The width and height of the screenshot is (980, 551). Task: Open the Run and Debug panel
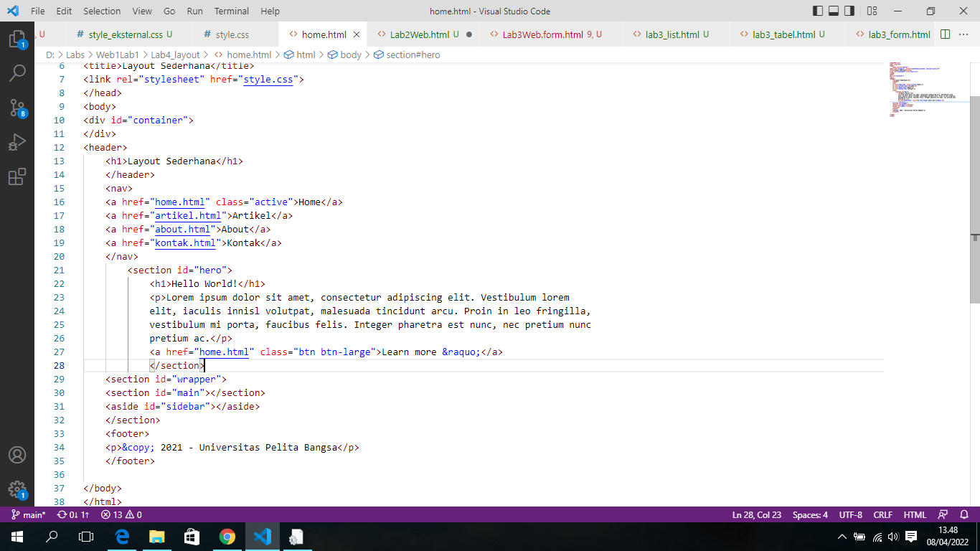click(18, 141)
